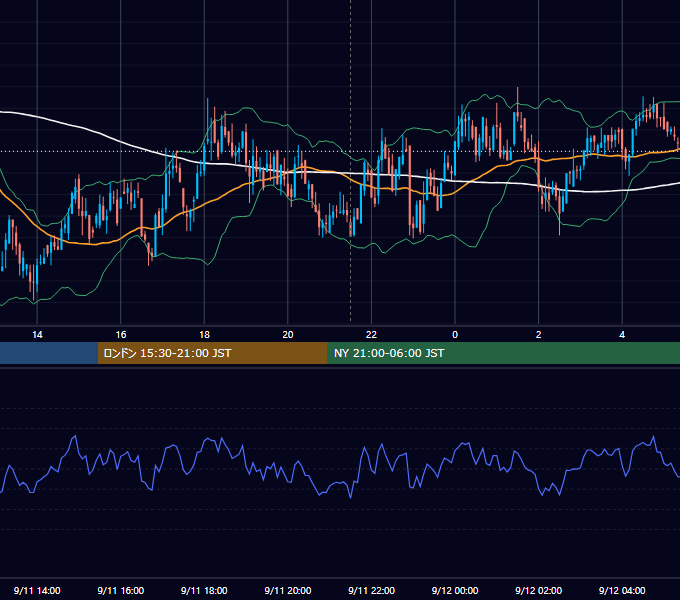
Task: Click the 9/12 04:00 date label
Action: coord(622,590)
